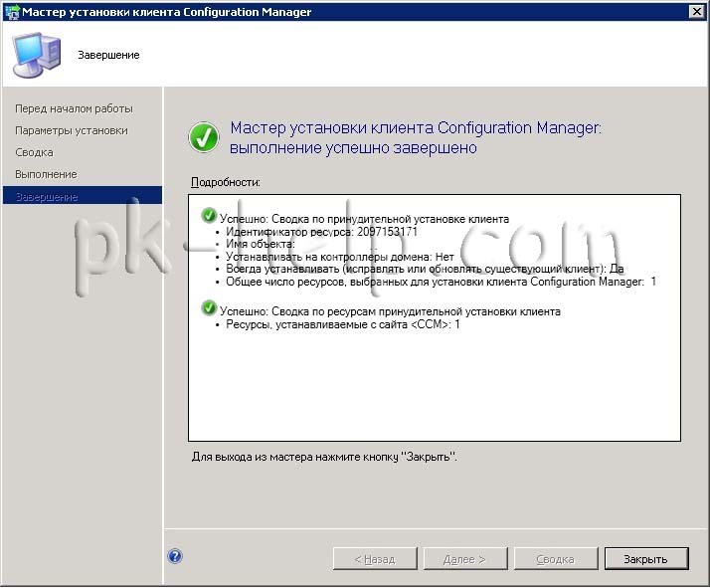
Task: Click the disabled Сводка button
Action: point(556,559)
